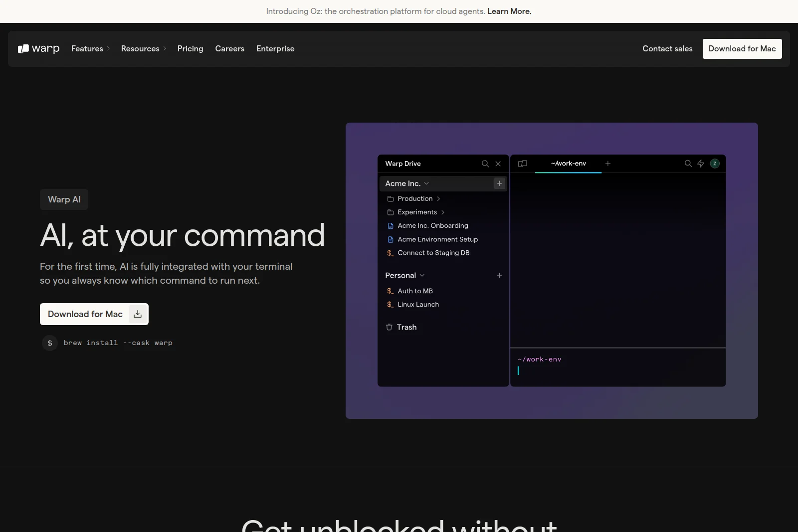The width and height of the screenshot is (798, 532).
Task: Click the brew install command snippet
Action: coord(118,343)
